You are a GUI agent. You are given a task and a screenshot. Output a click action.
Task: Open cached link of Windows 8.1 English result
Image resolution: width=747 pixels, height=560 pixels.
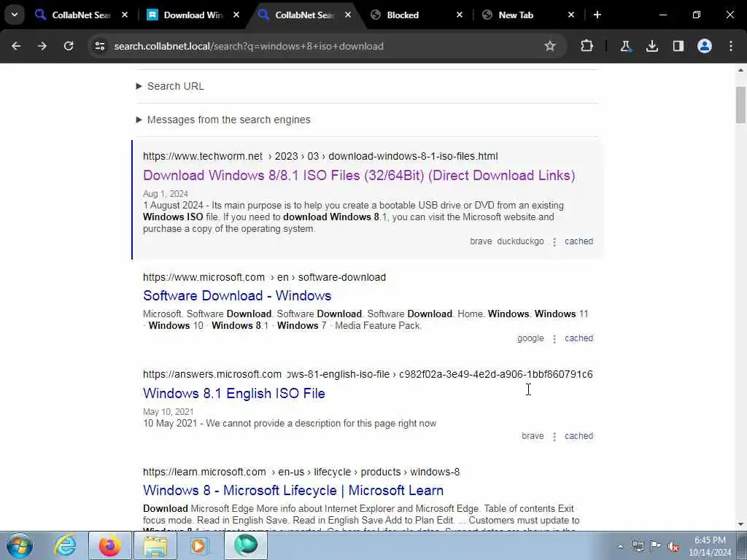coord(578,436)
